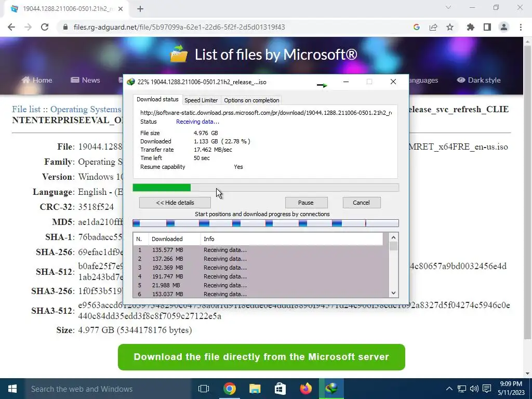Cancel the download
The height and width of the screenshot is (399, 532).
pos(362,203)
